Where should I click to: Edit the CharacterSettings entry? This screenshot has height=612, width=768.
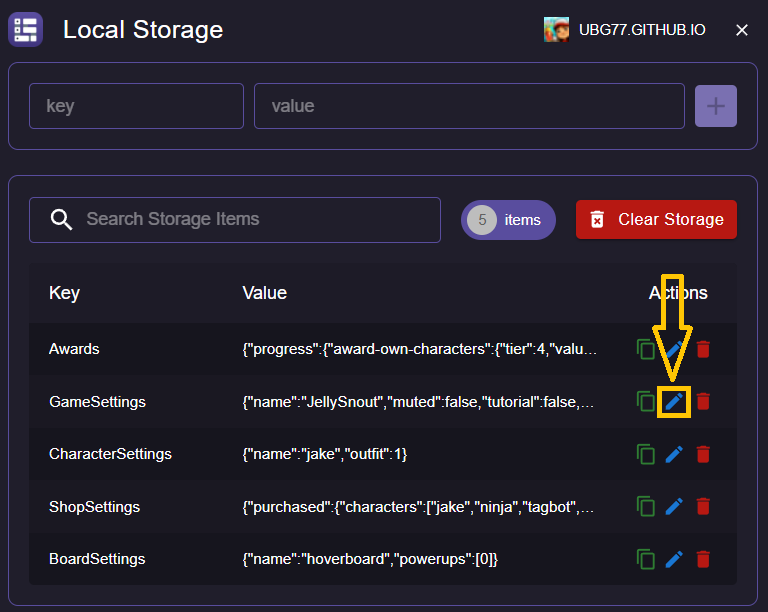[675, 454]
